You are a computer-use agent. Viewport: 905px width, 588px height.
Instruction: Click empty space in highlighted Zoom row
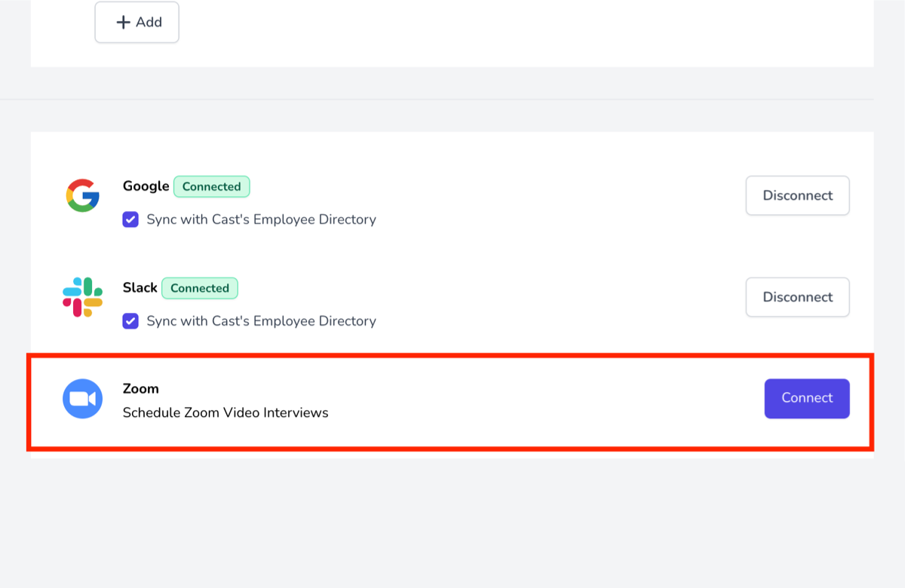(x=528, y=400)
